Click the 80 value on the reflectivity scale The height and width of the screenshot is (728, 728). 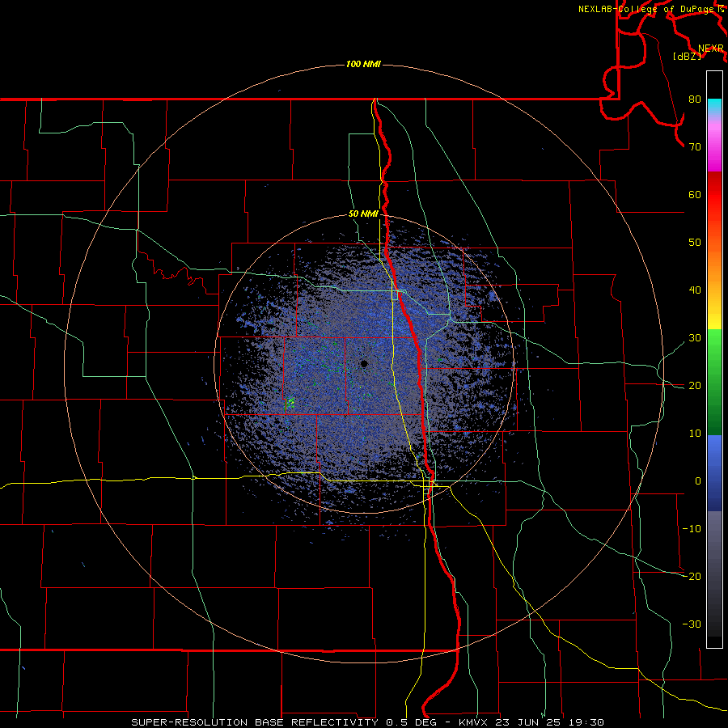(x=695, y=99)
